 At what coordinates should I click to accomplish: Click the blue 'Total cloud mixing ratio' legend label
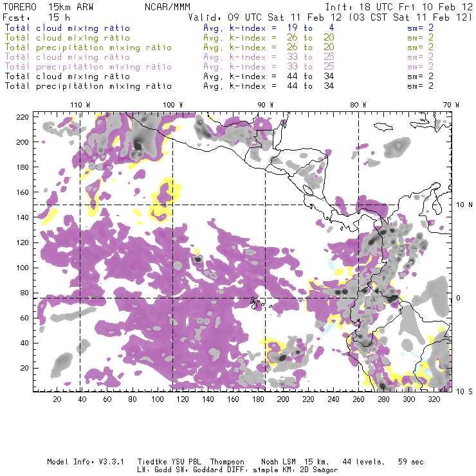click(68, 28)
